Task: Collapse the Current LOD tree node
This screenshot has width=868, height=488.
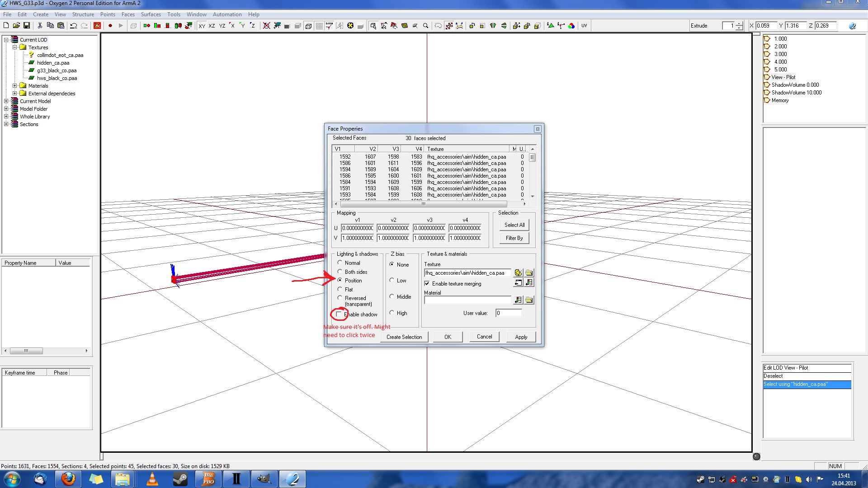Action: 6,40
